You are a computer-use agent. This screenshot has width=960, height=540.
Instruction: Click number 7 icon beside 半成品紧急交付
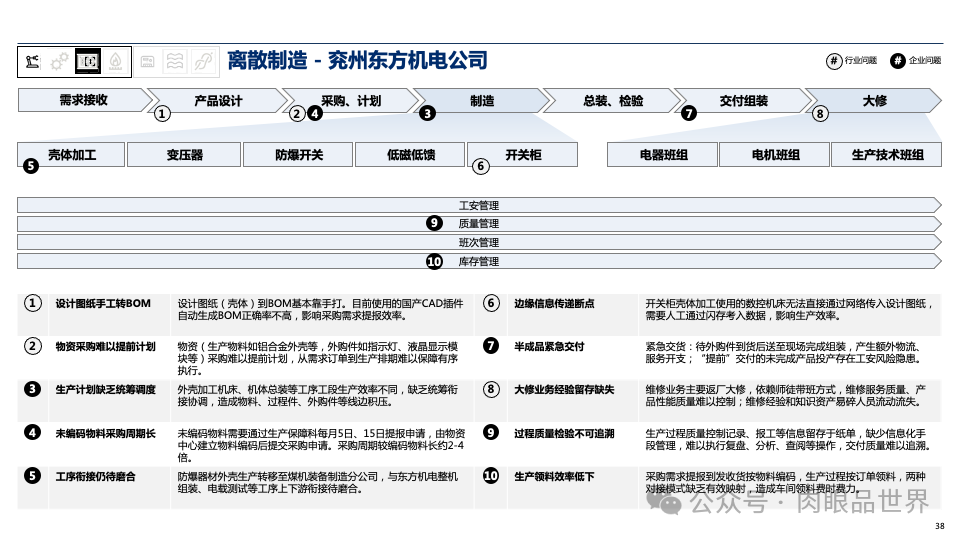(x=491, y=346)
